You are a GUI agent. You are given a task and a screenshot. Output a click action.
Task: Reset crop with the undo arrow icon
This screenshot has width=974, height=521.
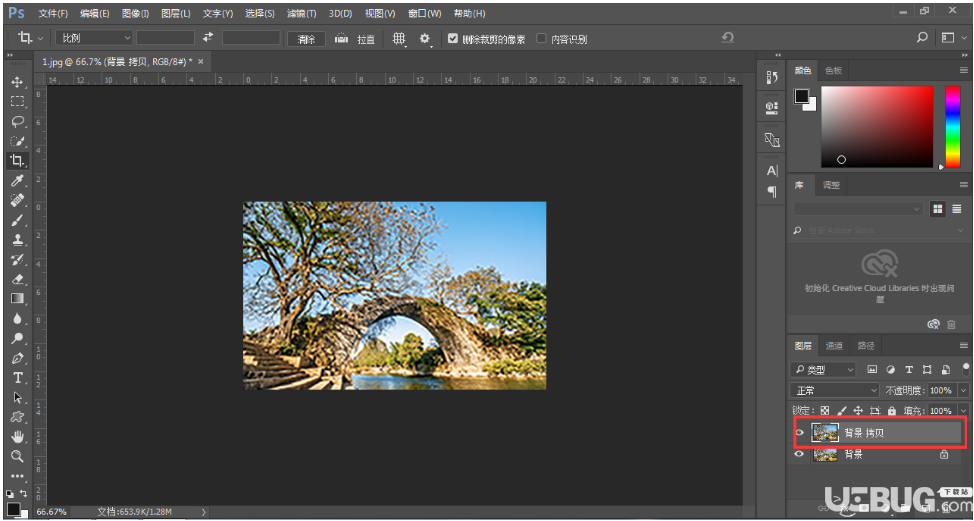click(x=727, y=38)
